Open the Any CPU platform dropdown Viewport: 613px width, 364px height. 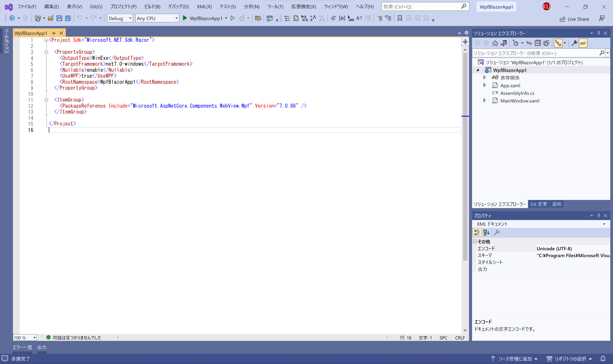157,18
